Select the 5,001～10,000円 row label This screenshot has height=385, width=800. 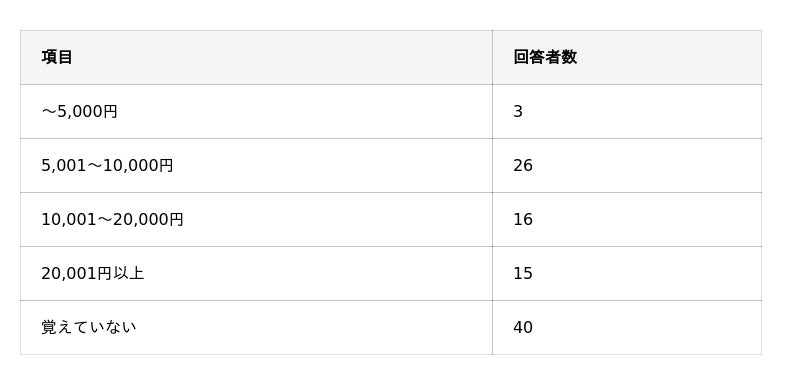click(x=107, y=165)
